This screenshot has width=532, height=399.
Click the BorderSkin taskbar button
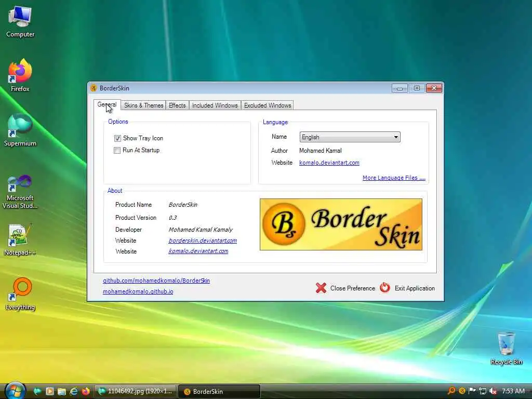pos(219,391)
